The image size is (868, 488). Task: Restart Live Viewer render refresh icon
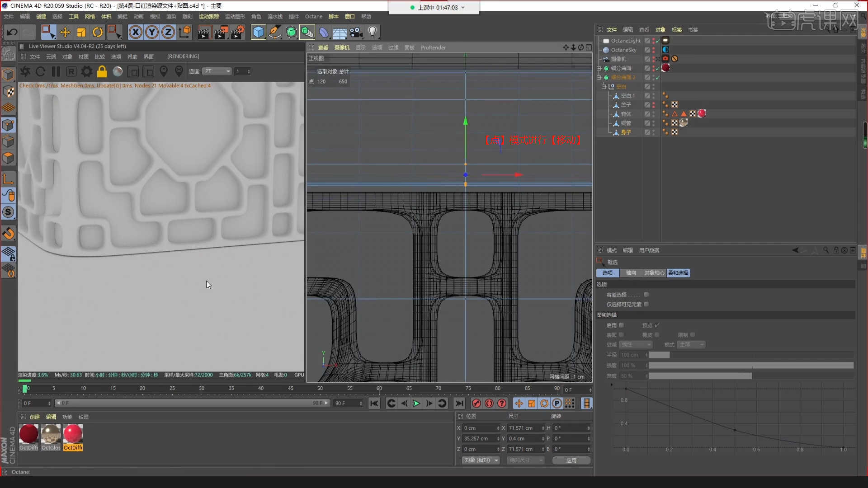[x=40, y=71]
